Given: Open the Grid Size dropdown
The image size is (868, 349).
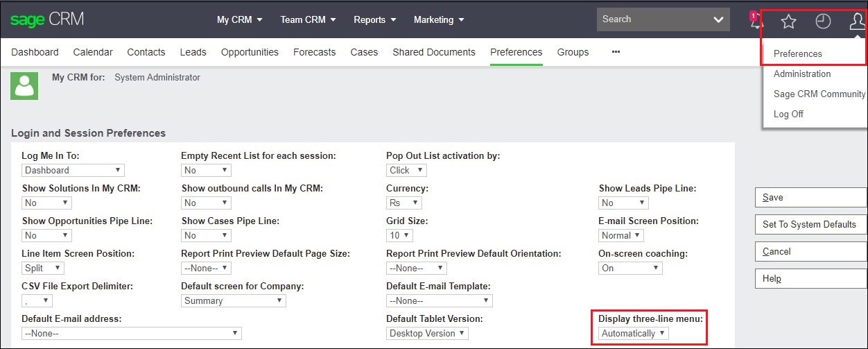Looking at the screenshot, I should point(399,235).
